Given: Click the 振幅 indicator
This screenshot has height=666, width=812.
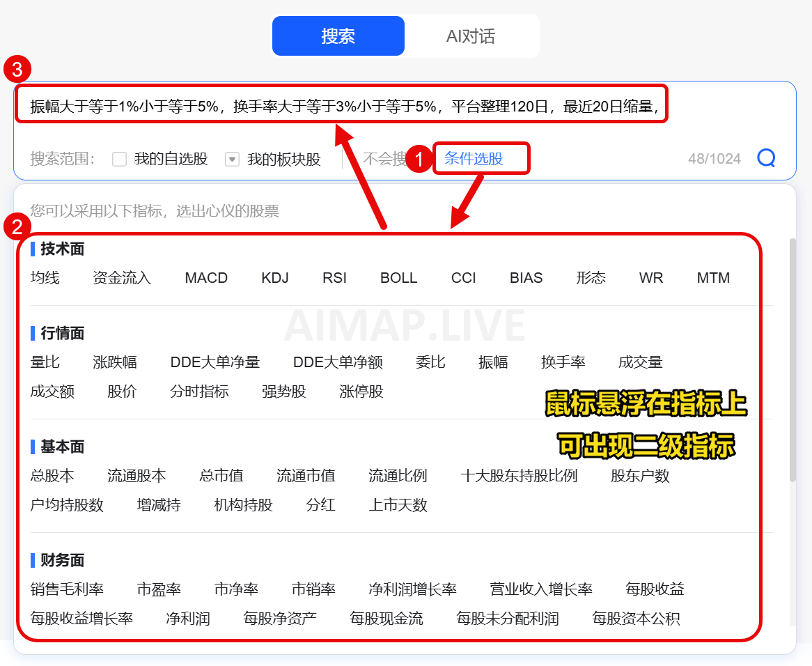Looking at the screenshot, I should point(493,362).
